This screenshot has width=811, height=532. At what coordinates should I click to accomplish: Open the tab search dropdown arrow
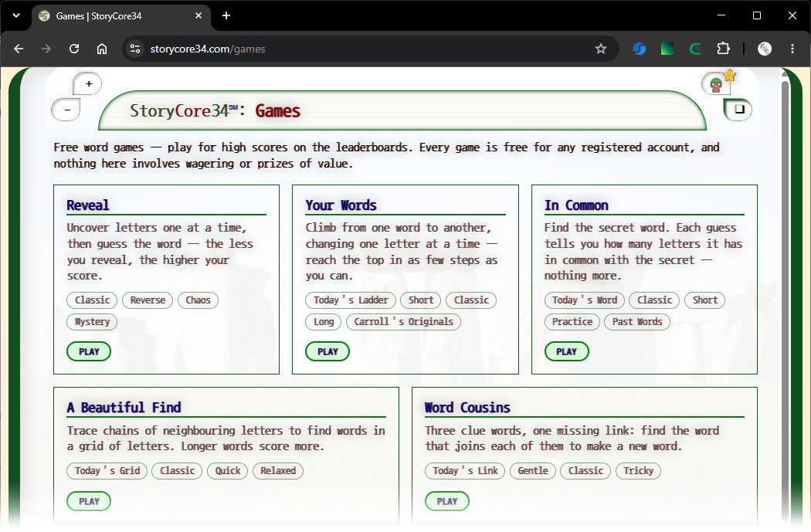click(16, 15)
